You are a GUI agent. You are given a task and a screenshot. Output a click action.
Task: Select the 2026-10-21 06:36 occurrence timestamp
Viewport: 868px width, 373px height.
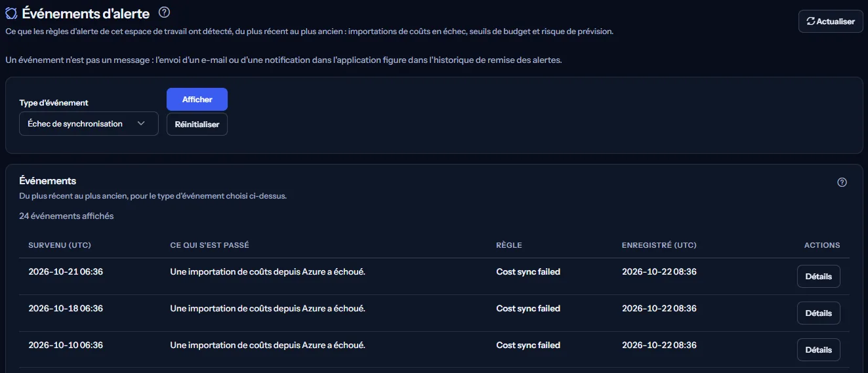point(66,271)
